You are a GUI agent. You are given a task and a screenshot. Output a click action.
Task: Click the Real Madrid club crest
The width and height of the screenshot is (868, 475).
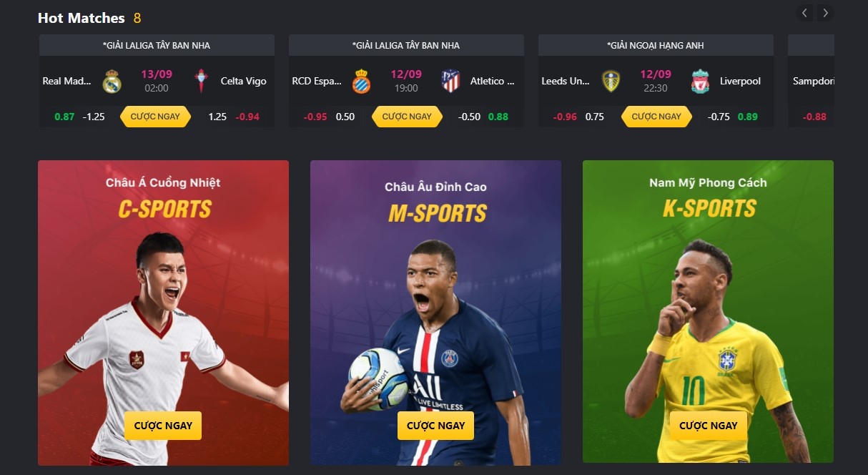click(112, 82)
